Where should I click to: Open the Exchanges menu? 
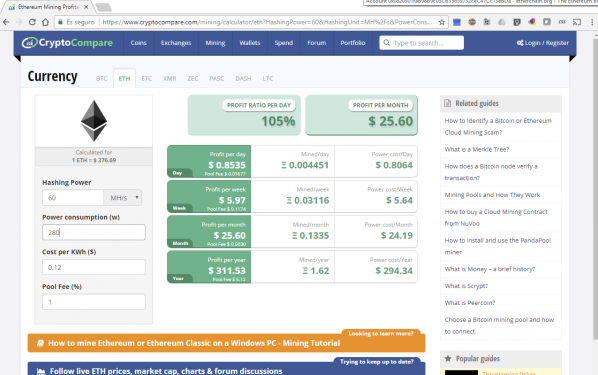[x=176, y=43]
